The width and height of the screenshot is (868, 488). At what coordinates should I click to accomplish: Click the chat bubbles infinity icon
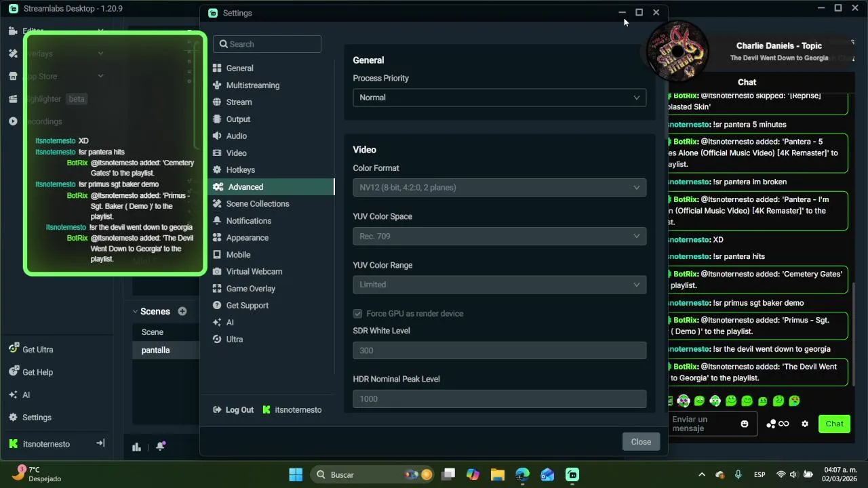[777, 424]
